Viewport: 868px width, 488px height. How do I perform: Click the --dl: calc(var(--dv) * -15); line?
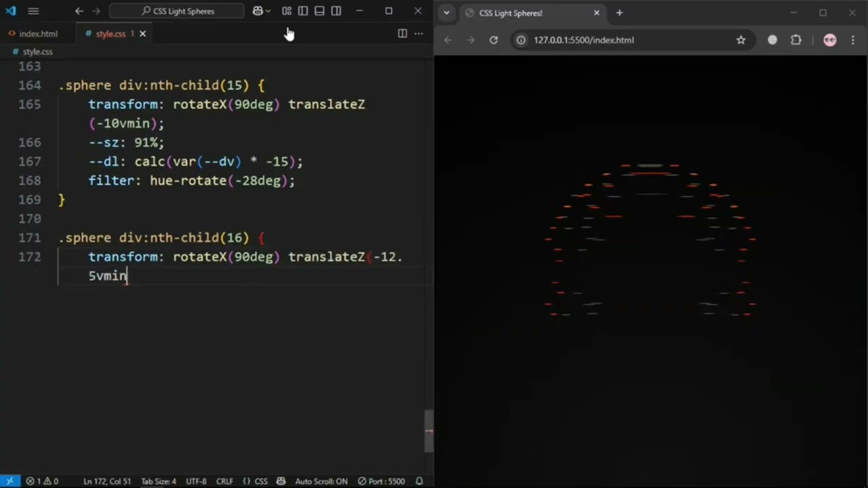(x=195, y=162)
